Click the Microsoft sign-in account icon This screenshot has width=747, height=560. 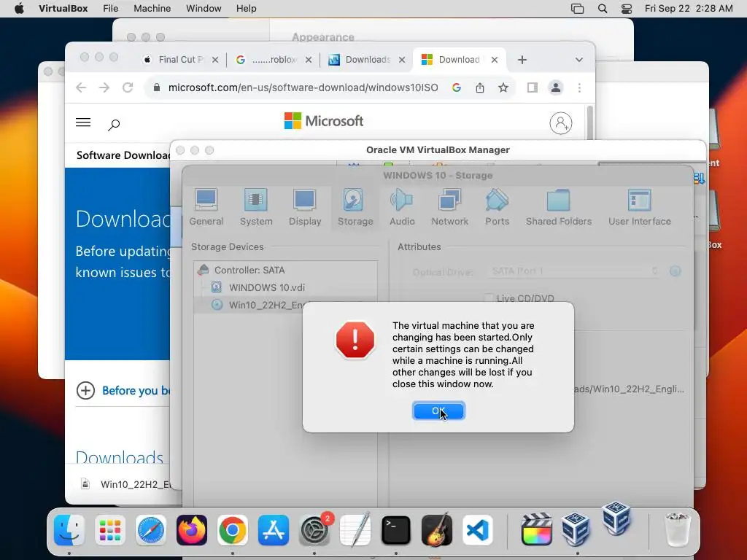click(x=561, y=122)
